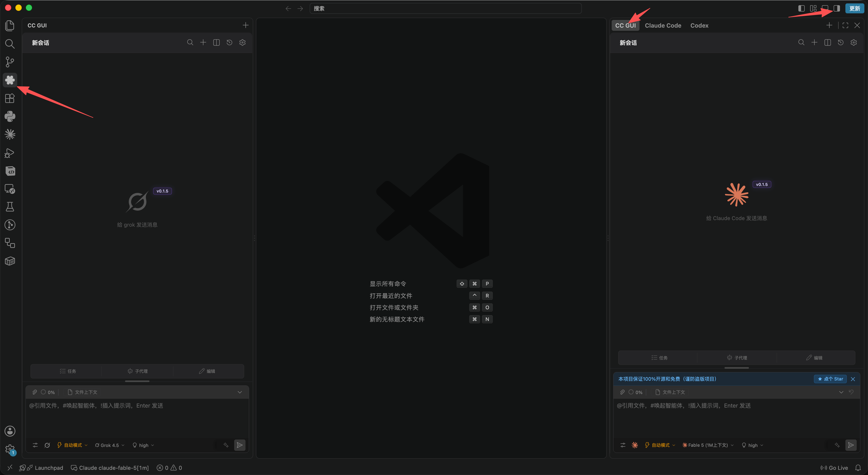Click the notifications bell in the status bar

click(858, 468)
